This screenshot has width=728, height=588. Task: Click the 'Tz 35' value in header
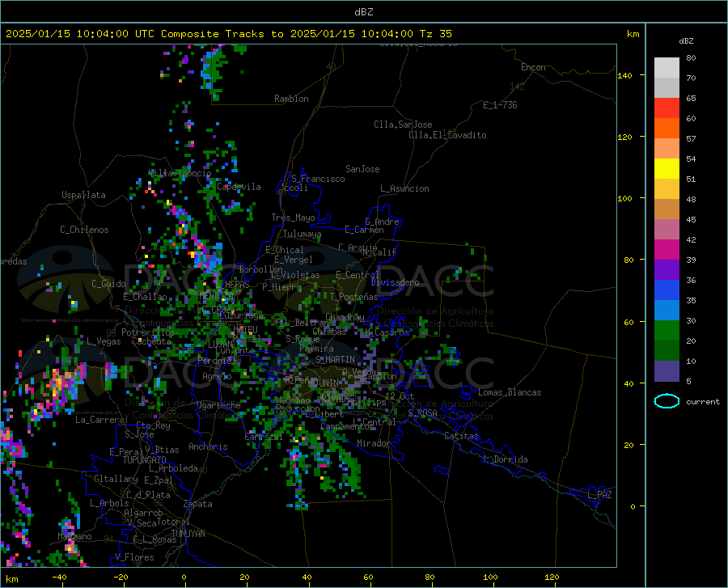coord(436,34)
